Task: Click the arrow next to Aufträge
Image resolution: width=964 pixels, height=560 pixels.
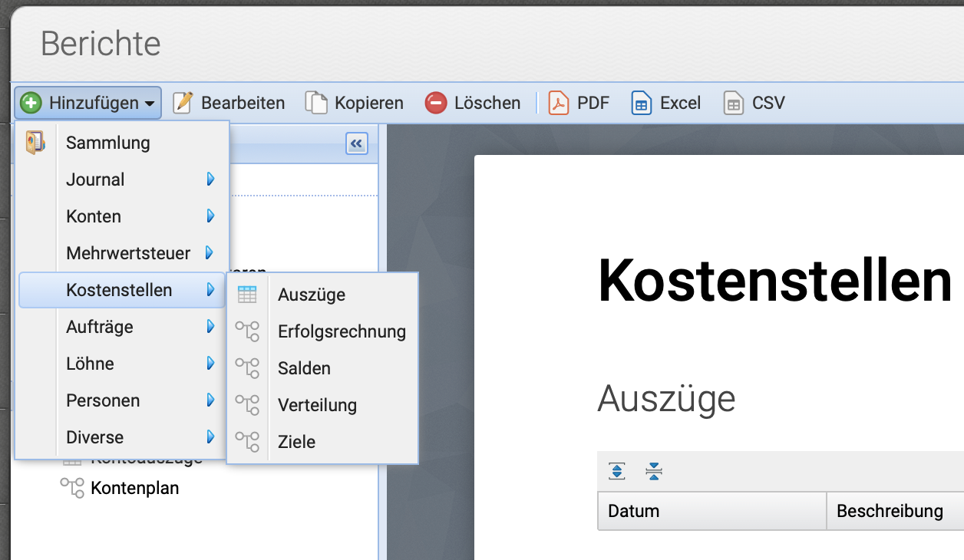Action: [x=210, y=327]
